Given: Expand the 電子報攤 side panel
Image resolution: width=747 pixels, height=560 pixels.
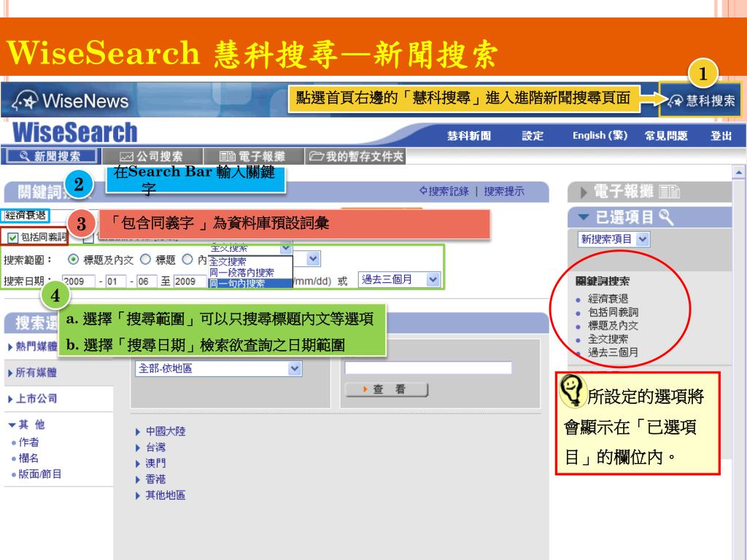Looking at the screenshot, I should [584, 192].
